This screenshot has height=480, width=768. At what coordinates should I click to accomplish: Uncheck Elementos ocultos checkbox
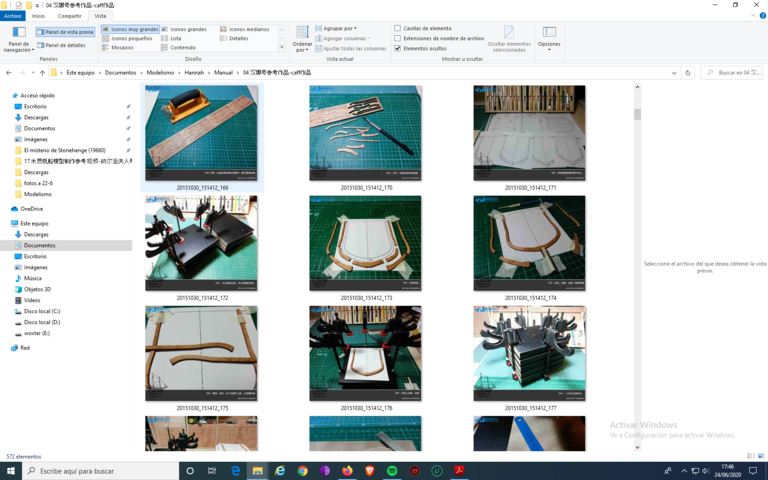[x=398, y=48]
